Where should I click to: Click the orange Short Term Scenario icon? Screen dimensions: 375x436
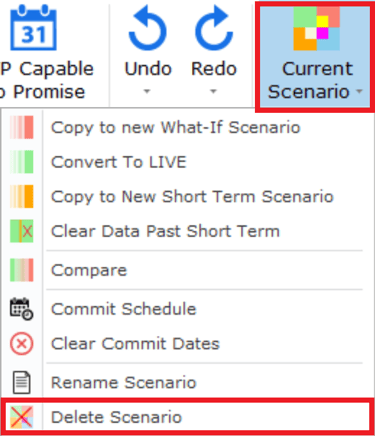(x=22, y=196)
